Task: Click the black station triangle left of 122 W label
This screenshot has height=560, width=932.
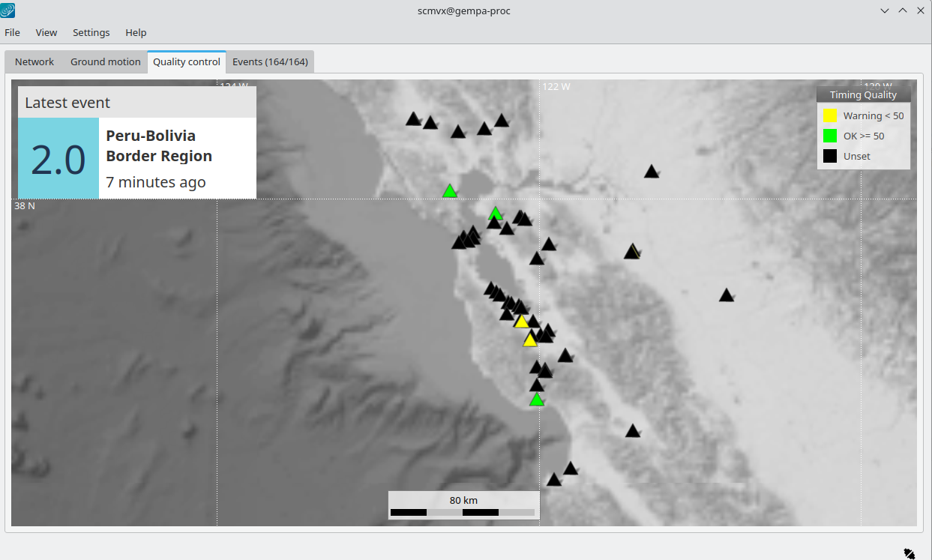Action: [x=502, y=121]
